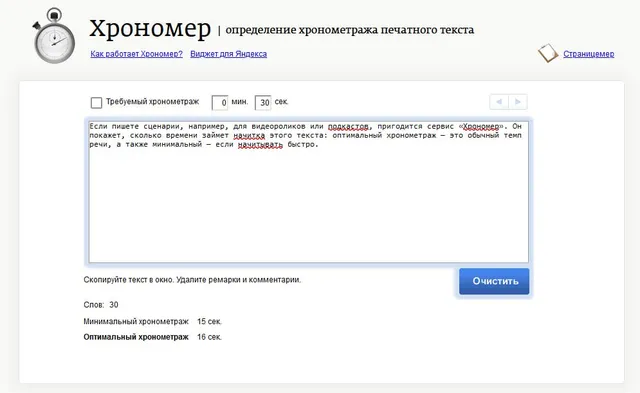Viewport: 640px width, 393px height.
Task: Click the seconds input field showing 30
Action: pos(263,103)
